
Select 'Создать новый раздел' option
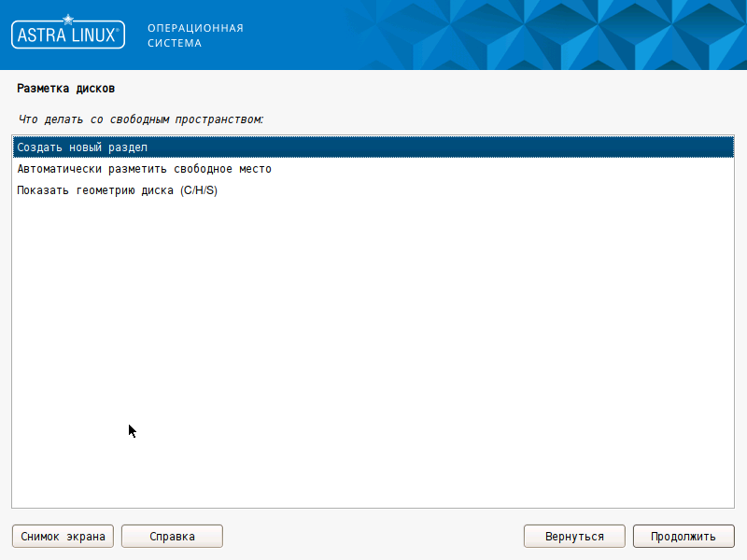coord(82,147)
